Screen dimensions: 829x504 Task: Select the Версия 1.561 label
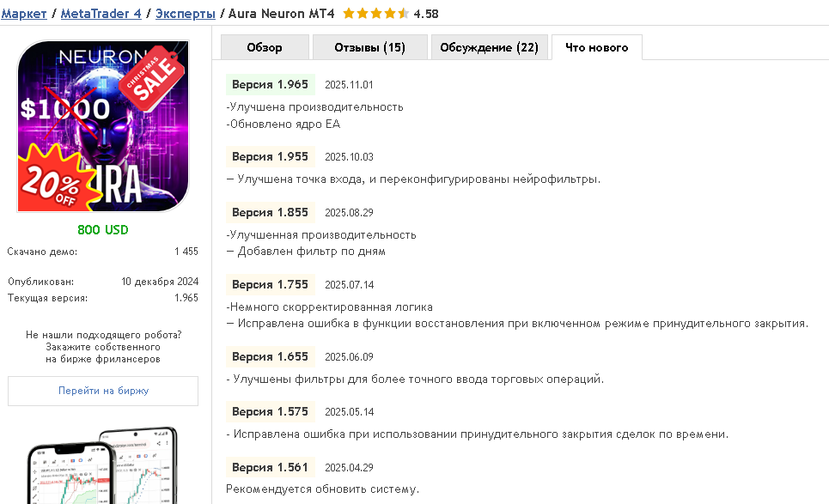[x=270, y=468]
